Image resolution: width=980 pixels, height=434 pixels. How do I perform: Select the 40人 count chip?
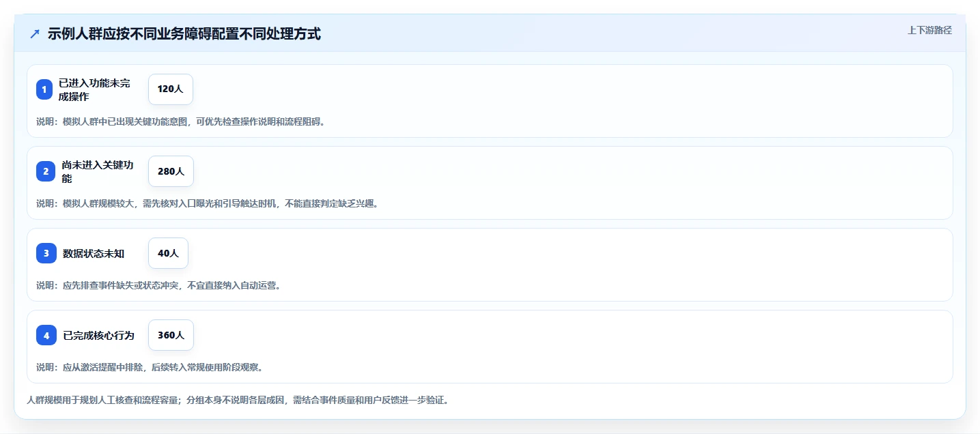coord(168,253)
